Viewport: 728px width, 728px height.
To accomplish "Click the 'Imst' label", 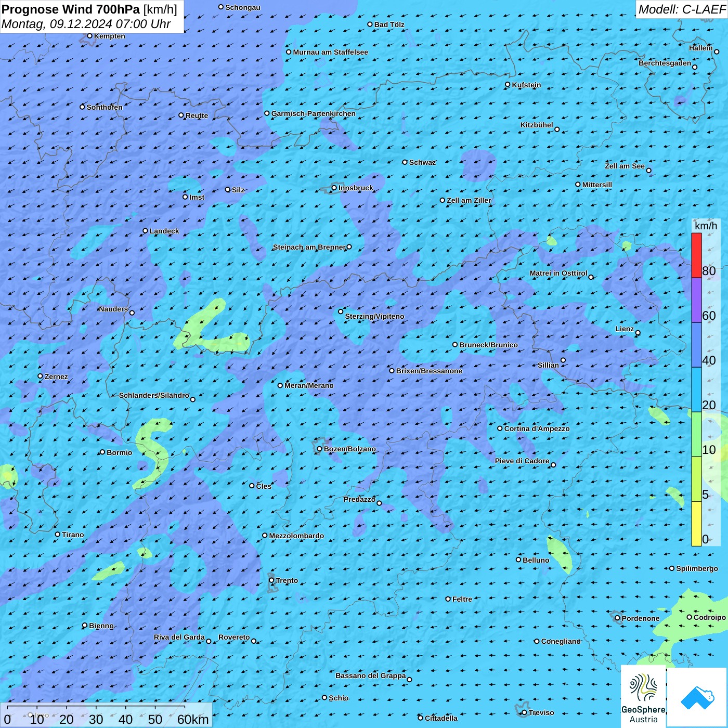I will pyautogui.click(x=197, y=197).
